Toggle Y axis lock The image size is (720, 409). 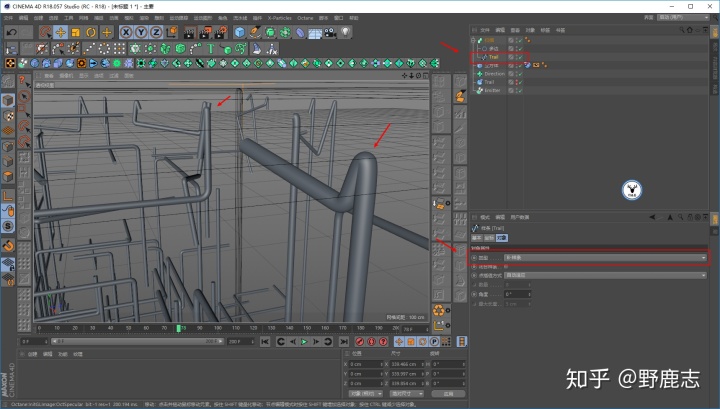[141, 32]
